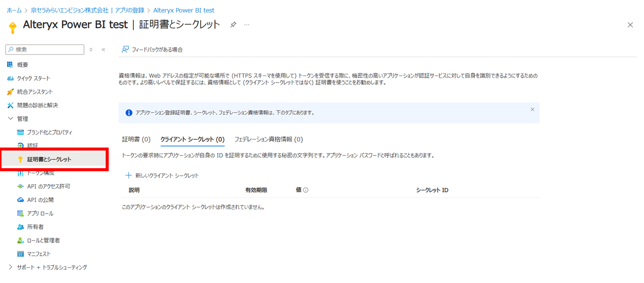Click the クイック スタート cloud icon

pyautogui.click(x=10, y=78)
